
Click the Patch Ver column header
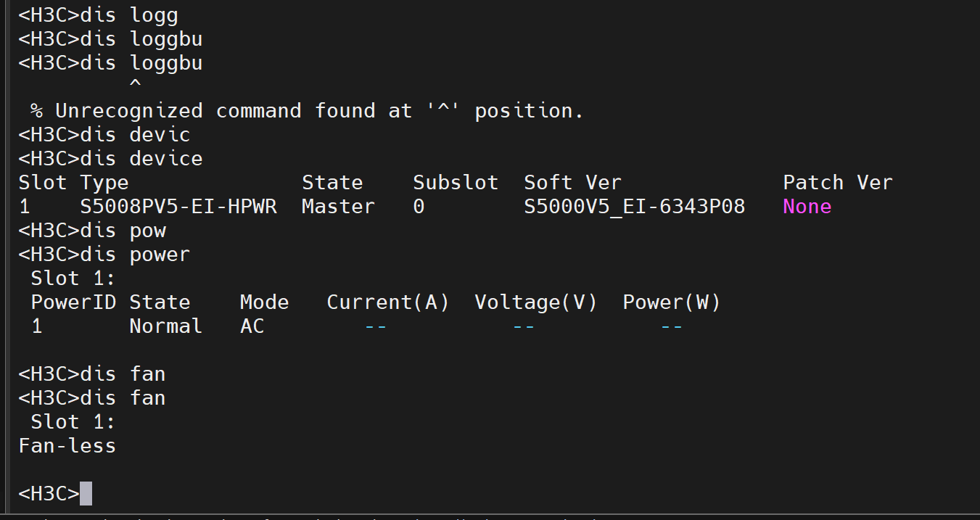click(x=837, y=183)
